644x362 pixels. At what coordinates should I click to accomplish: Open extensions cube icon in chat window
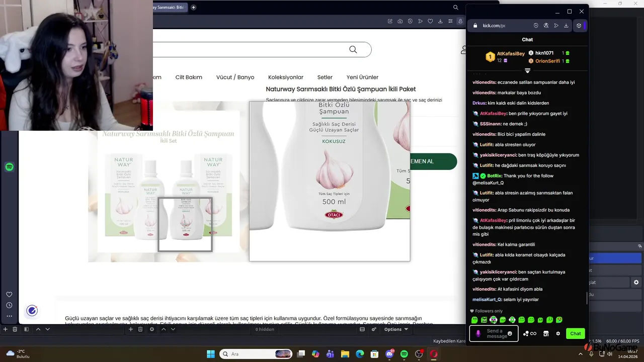[x=579, y=26]
